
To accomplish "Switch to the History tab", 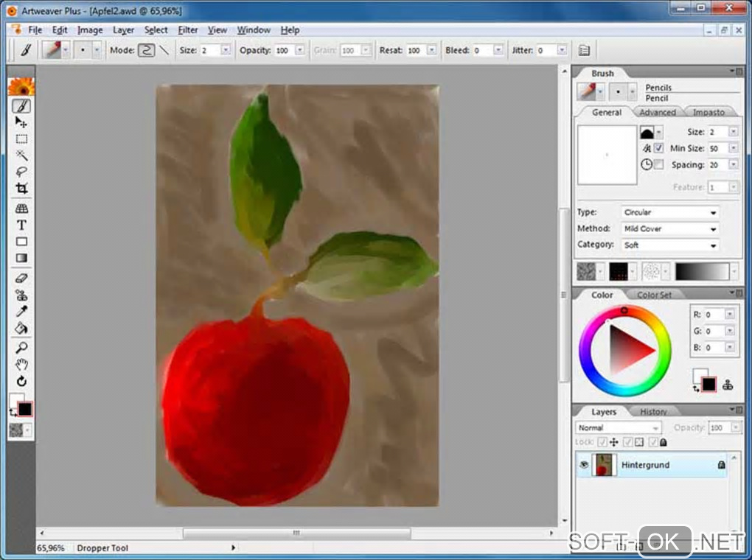I will pyautogui.click(x=653, y=412).
